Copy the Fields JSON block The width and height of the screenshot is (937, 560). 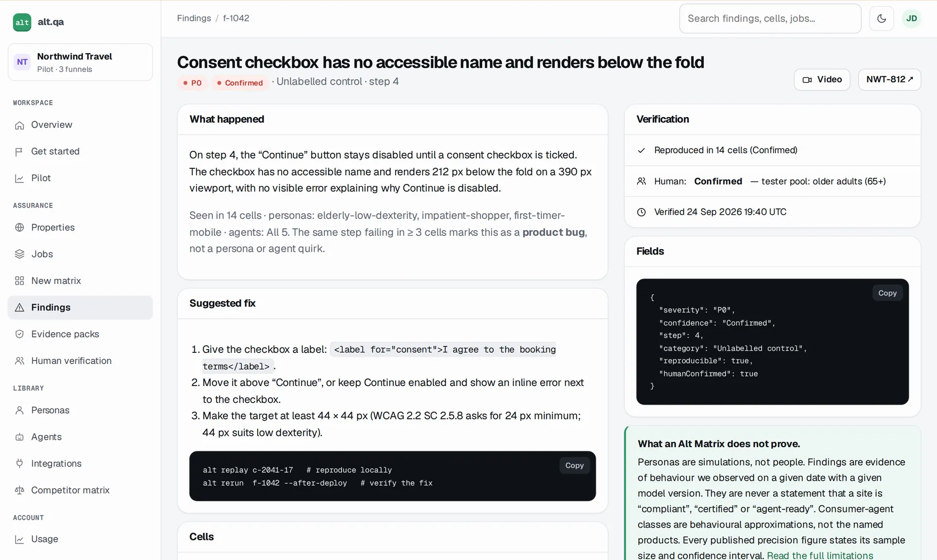(887, 293)
